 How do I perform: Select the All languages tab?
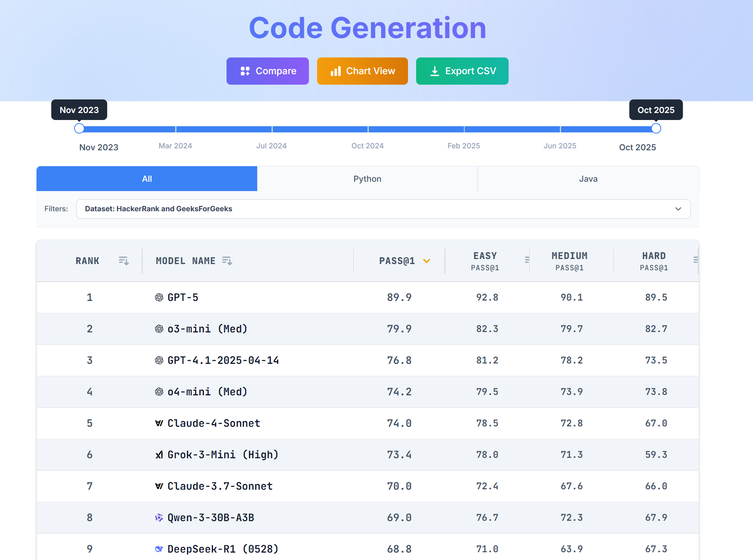[147, 179]
